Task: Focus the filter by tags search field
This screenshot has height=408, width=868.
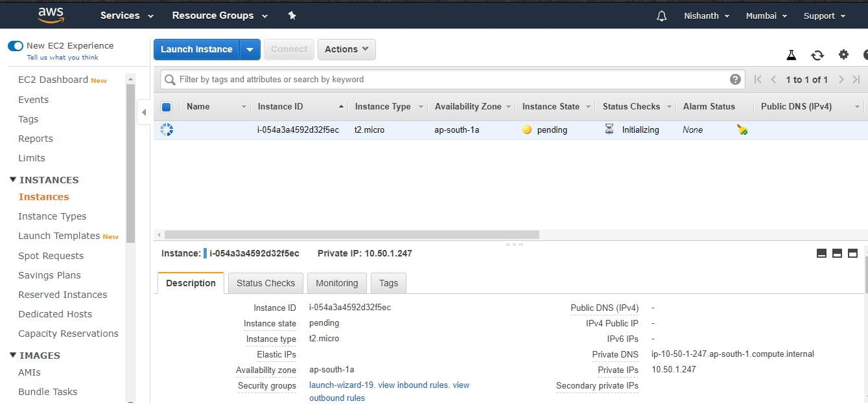Action: click(452, 80)
